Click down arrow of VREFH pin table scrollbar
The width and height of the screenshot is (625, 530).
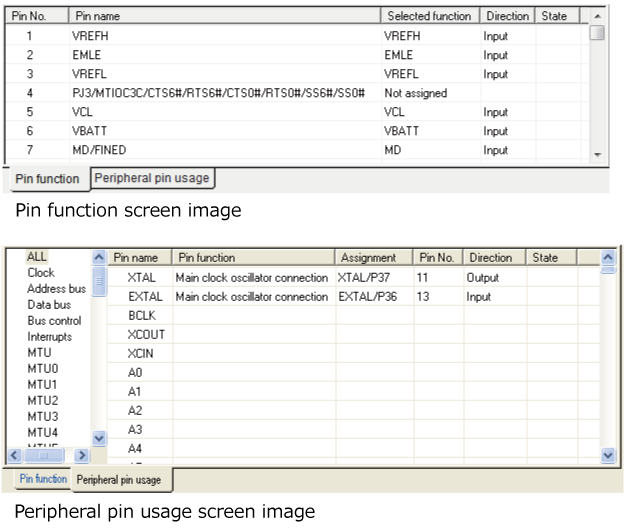pos(597,155)
